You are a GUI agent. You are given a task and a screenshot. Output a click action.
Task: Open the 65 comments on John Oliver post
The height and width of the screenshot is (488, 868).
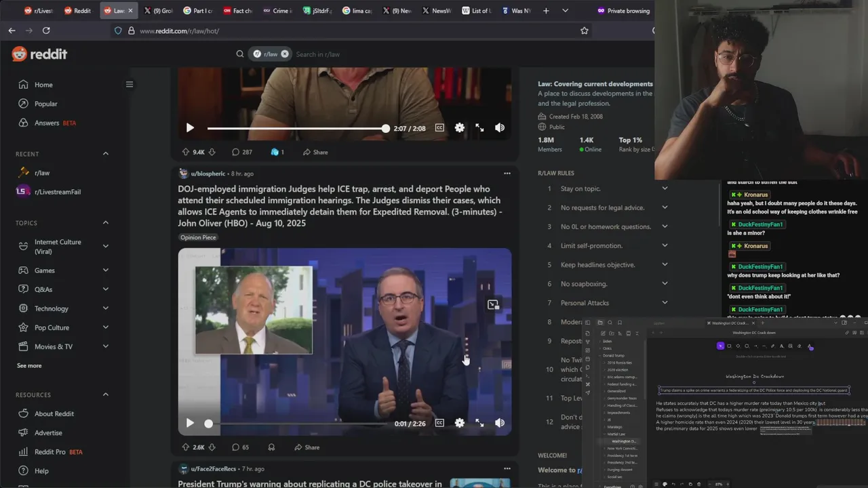[240, 447]
